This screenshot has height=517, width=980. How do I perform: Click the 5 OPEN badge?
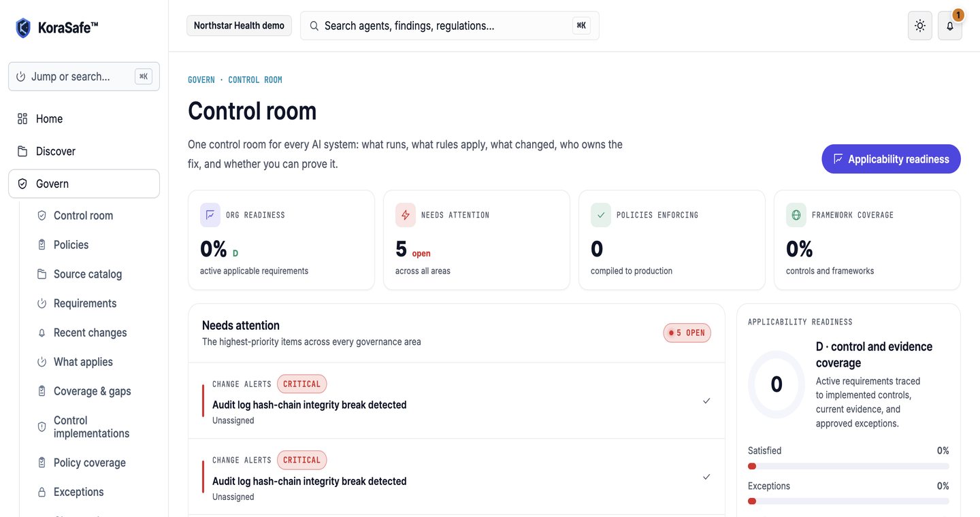687,333
